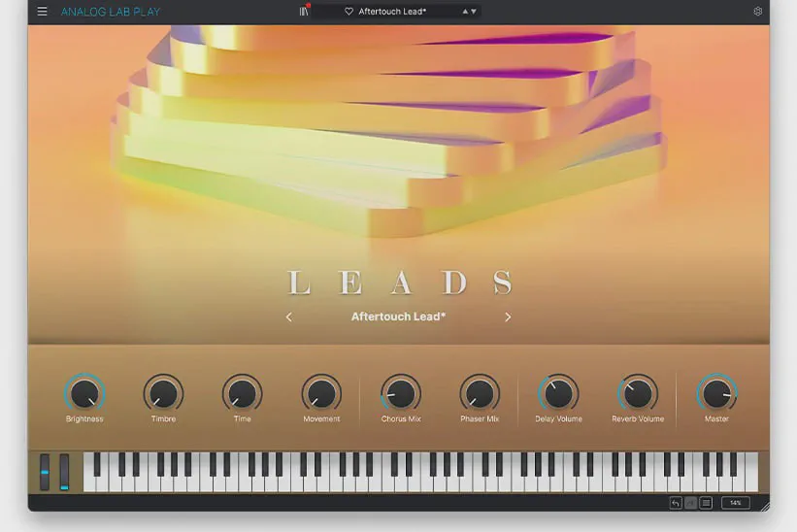Select previous preset with top bar up arrow
The width and height of the screenshot is (797, 532).
(x=465, y=12)
